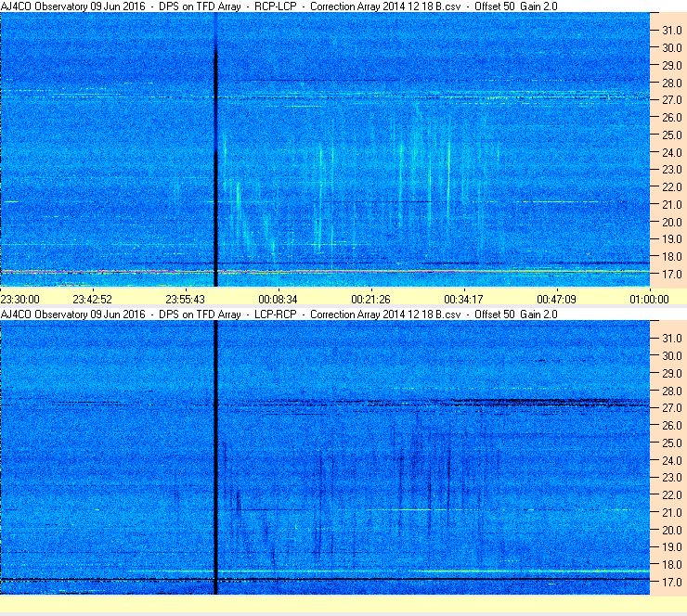Click 17.0 frequency label on RCP-LCP plot
687x616 pixels.
tap(672, 274)
